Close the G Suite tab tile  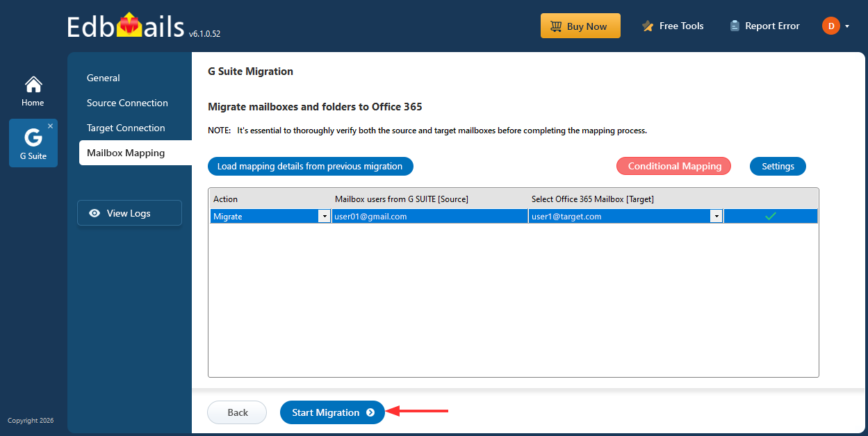tap(50, 126)
